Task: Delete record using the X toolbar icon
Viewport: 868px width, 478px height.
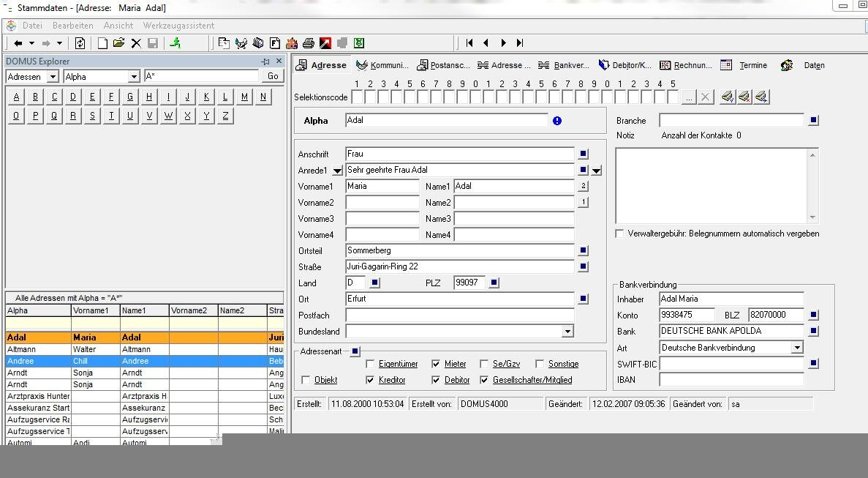Action: click(136, 42)
